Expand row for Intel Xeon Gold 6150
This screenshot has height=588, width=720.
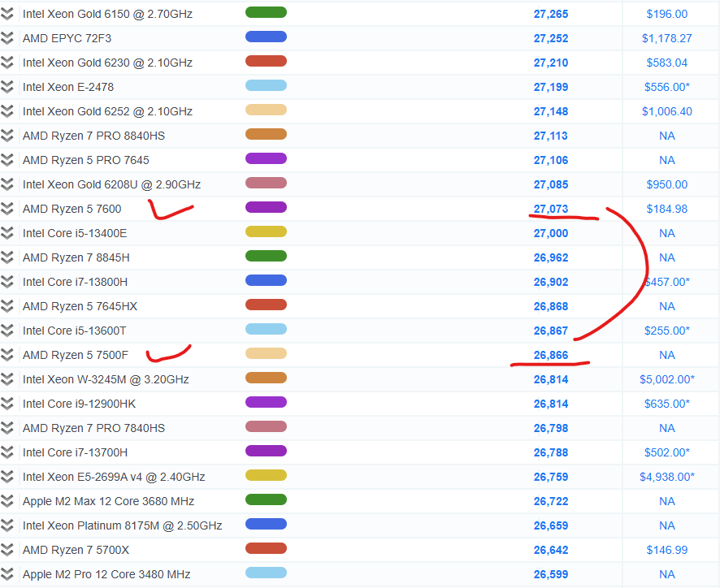point(7,14)
